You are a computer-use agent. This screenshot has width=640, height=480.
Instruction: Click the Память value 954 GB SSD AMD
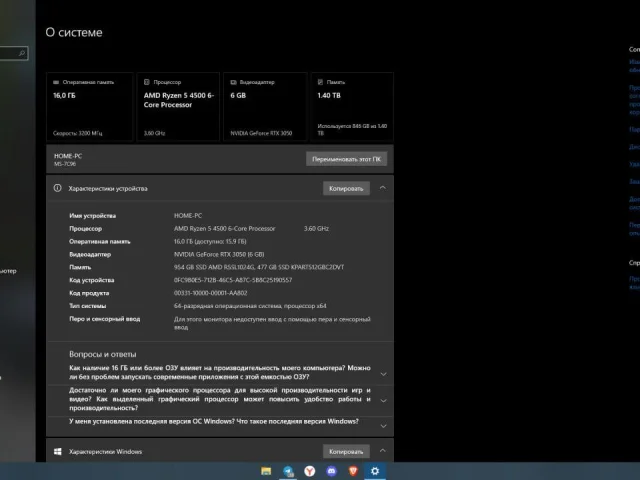pyautogui.click(x=259, y=267)
